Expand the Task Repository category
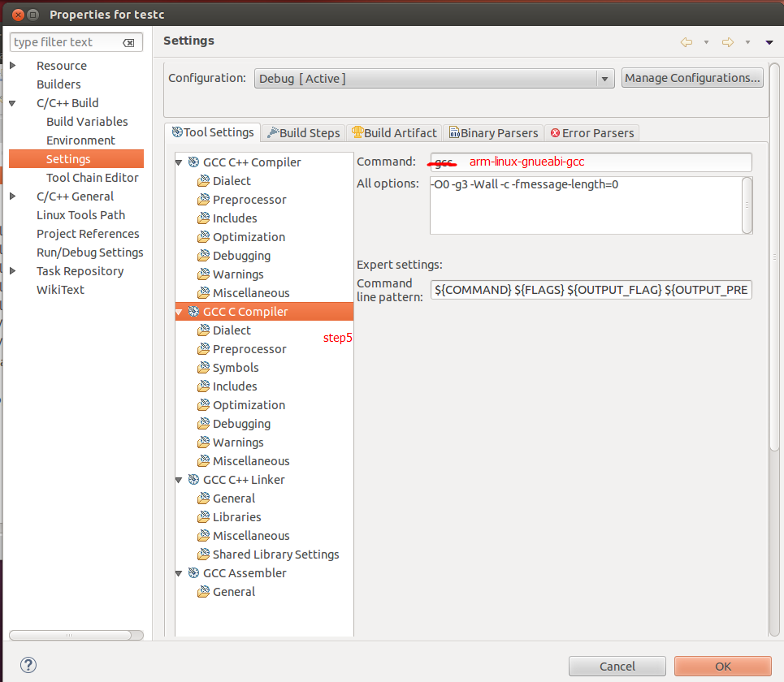Viewport: 784px width, 682px height. (13, 271)
